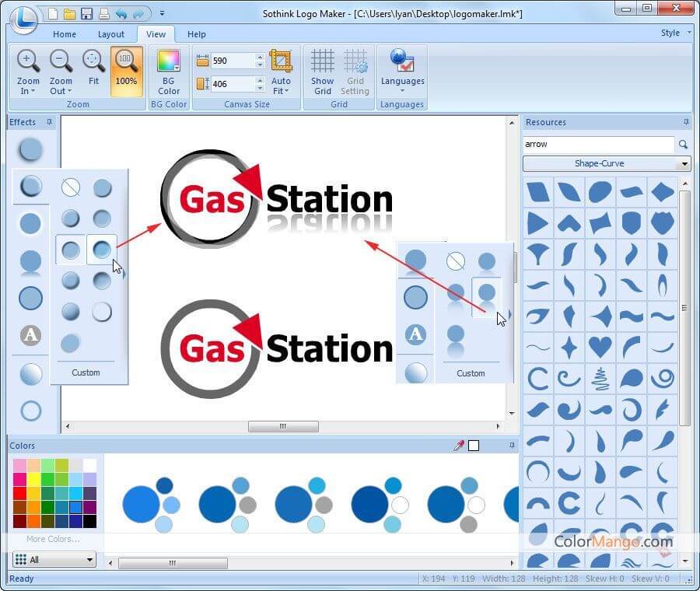Switch to the Layout ribbon tab

click(111, 34)
